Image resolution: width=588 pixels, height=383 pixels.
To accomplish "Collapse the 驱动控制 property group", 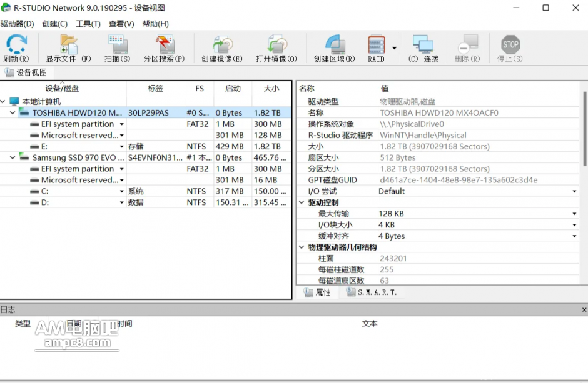I will click(302, 202).
